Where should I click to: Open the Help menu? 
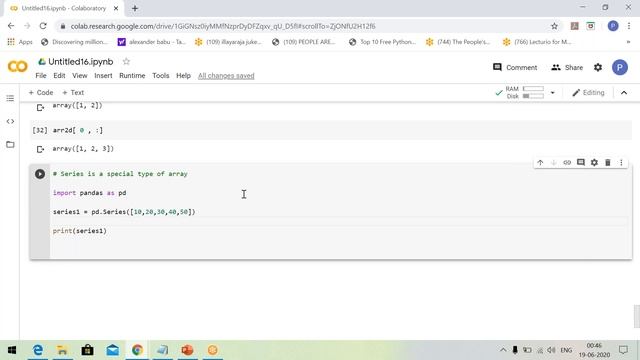(x=183, y=76)
